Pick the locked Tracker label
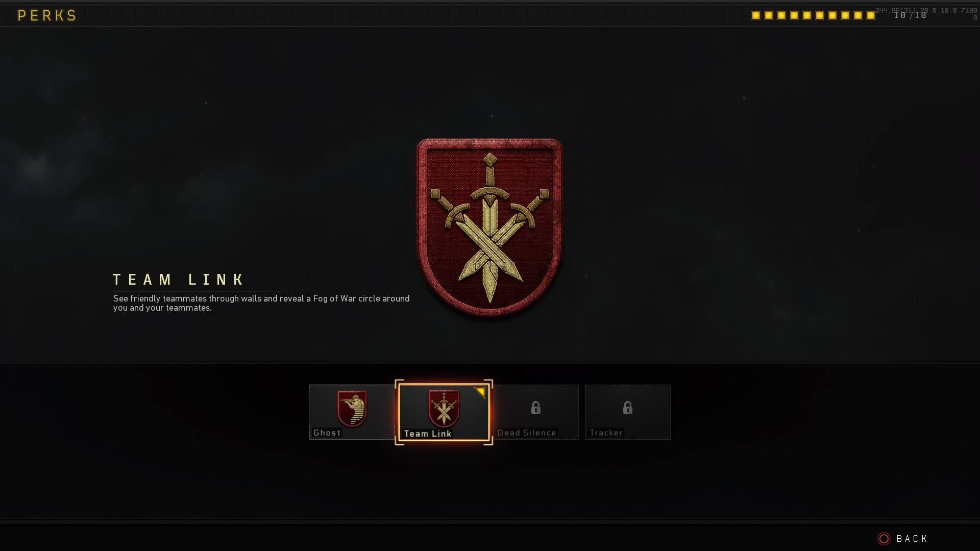 [x=606, y=433]
